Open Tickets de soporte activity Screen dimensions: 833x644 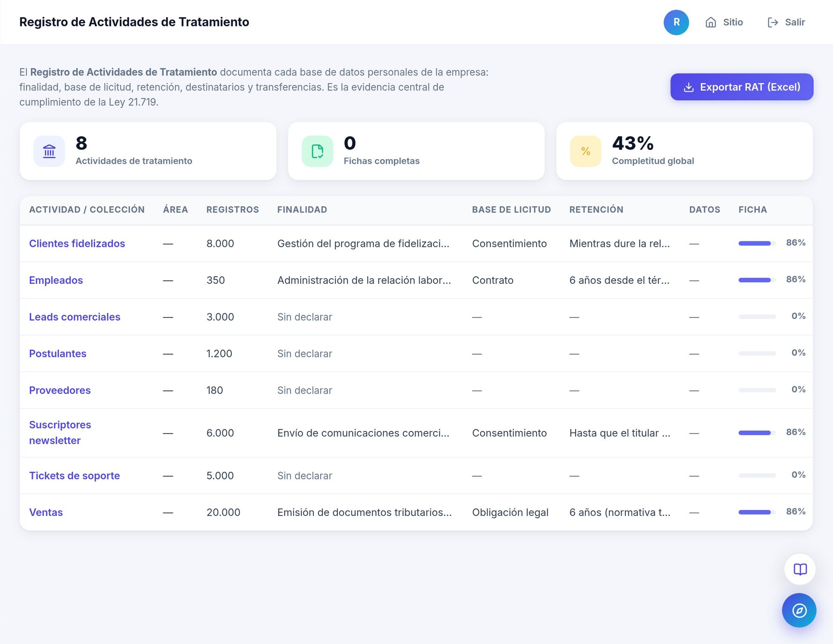point(74,476)
